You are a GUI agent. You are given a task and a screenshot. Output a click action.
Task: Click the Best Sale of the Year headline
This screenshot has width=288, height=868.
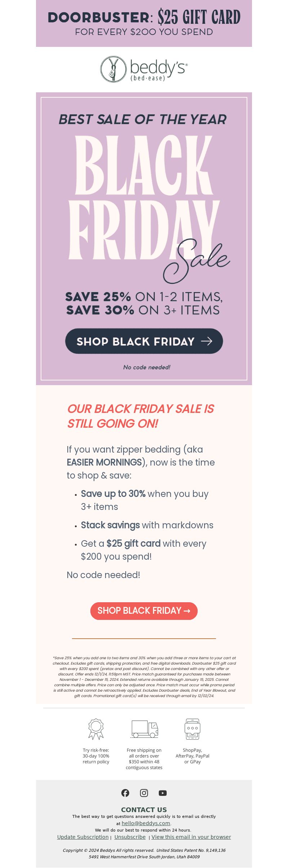(x=143, y=119)
